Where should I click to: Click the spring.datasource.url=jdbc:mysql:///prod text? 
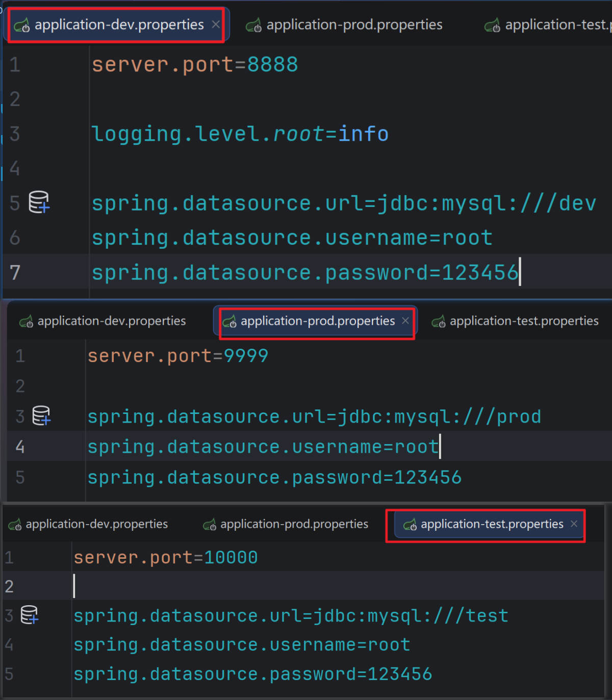point(314,417)
